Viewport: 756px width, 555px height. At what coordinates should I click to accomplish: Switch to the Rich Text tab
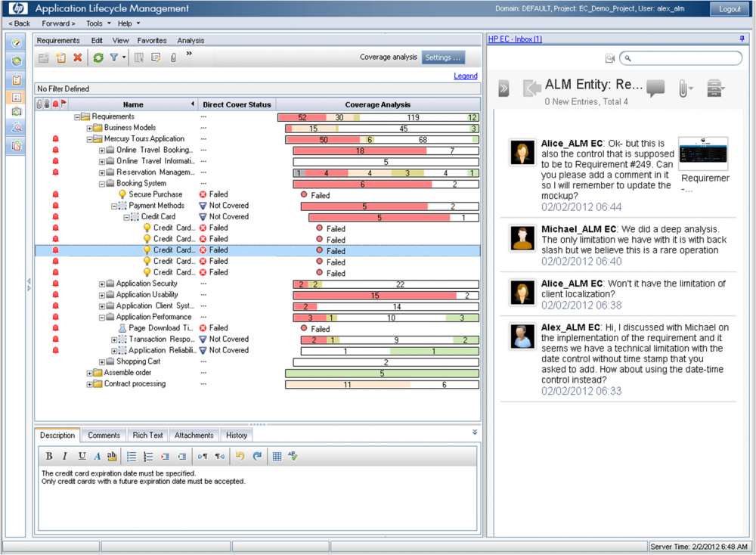tap(147, 435)
